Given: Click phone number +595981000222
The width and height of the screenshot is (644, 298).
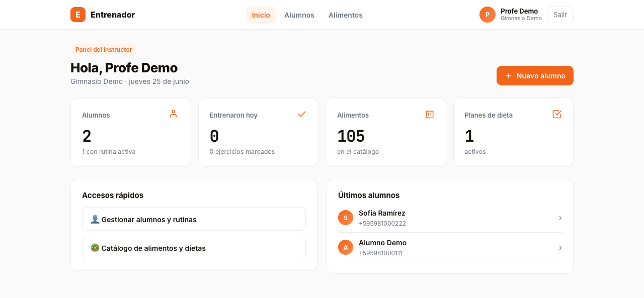Looking at the screenshot, I should click(x=382, y=224).
